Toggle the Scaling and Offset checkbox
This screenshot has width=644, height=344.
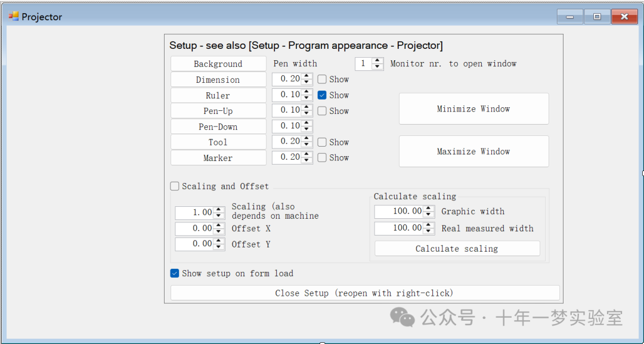pos(175,187)
